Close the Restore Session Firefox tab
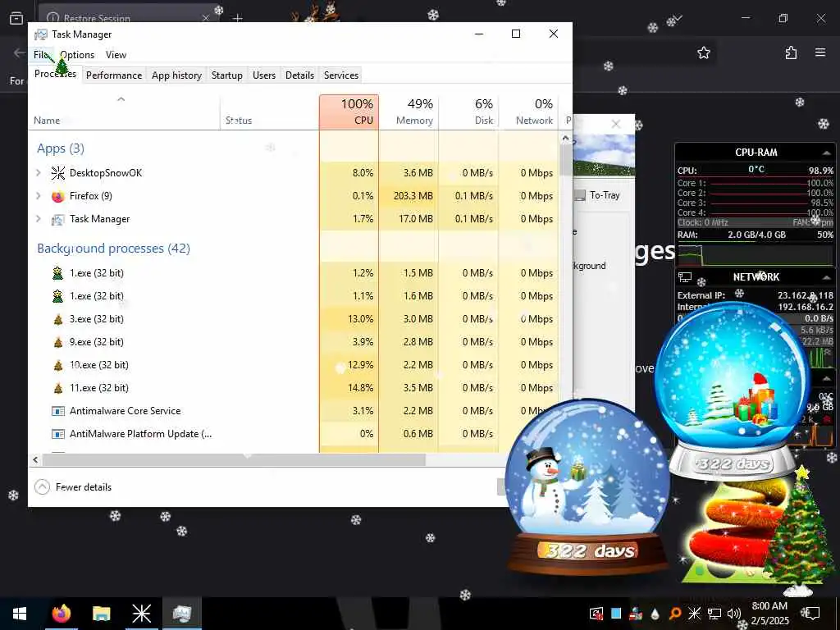The height and width of the screenshot is (630, 840). (x=206, y=18)
